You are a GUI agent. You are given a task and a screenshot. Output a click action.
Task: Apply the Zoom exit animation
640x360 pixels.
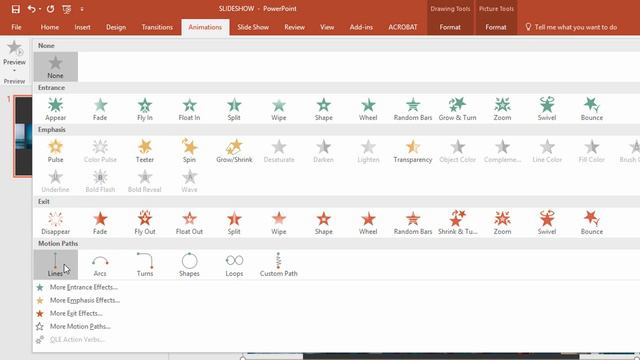tap(502, 223)
